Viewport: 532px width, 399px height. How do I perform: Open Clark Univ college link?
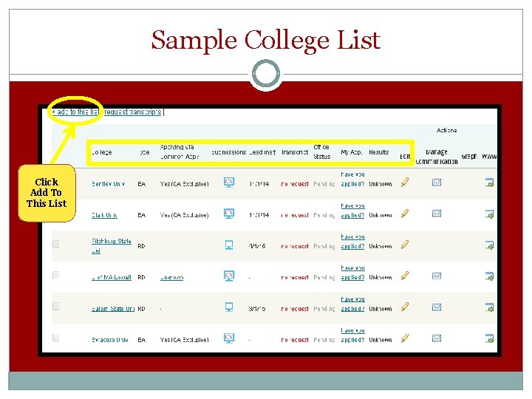click(x=104, y=215)
